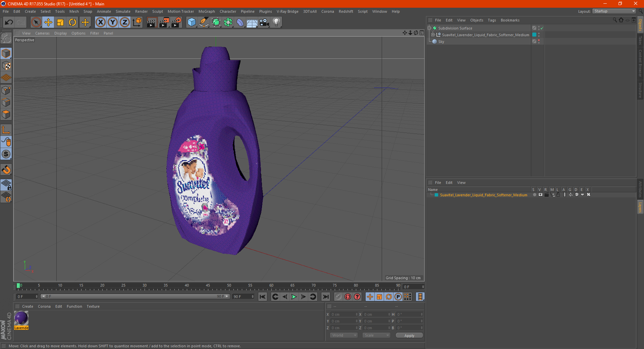The height and width of the screenshot is (349, 644).
Task: Click the Undo arrow icon
Action: (9, 22)
